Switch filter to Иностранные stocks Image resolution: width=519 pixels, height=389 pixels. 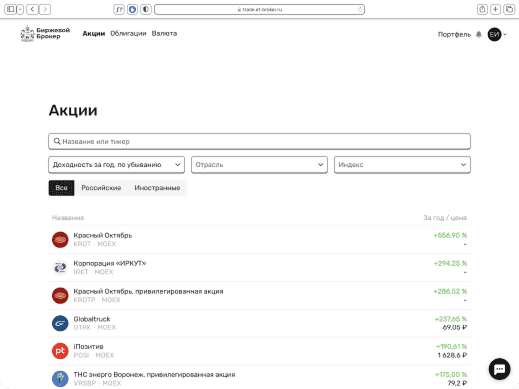click(x=157, y=188)
